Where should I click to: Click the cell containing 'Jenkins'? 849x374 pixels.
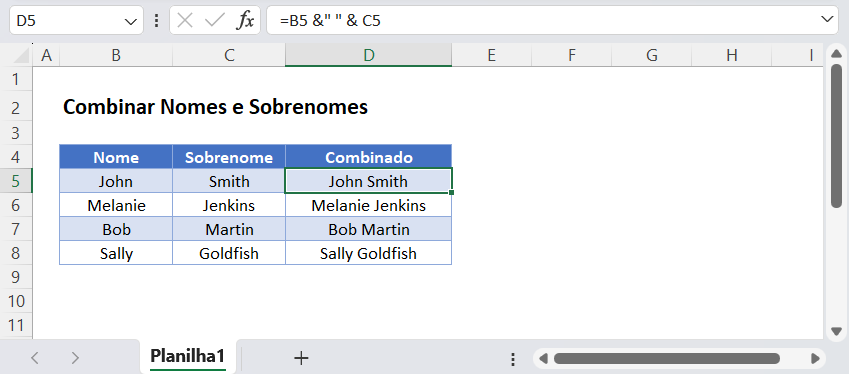pos(229,205)
